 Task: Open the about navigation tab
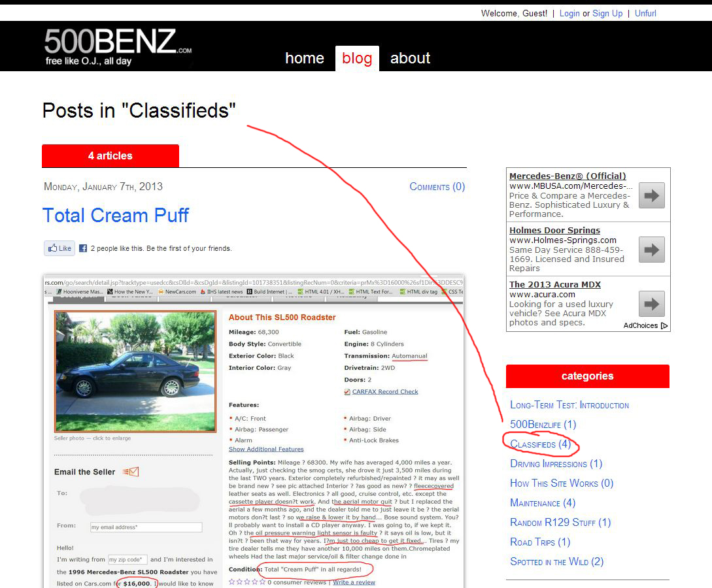pos(410,58)
